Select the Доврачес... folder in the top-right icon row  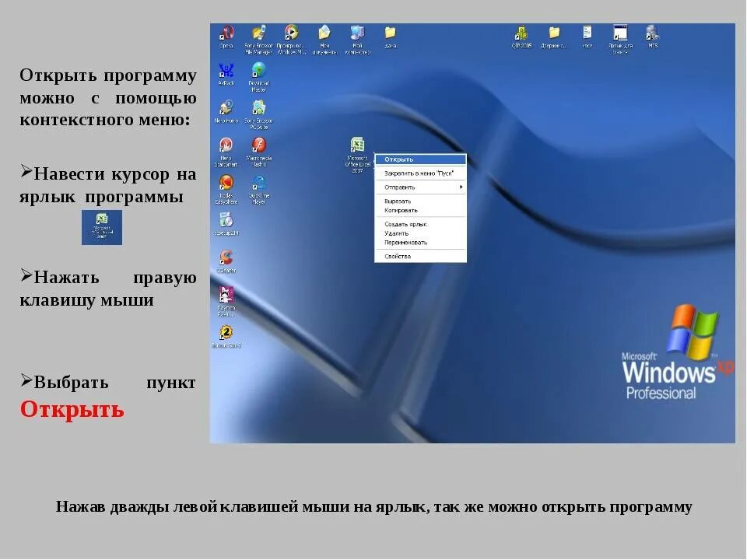(x=553, y=37)
